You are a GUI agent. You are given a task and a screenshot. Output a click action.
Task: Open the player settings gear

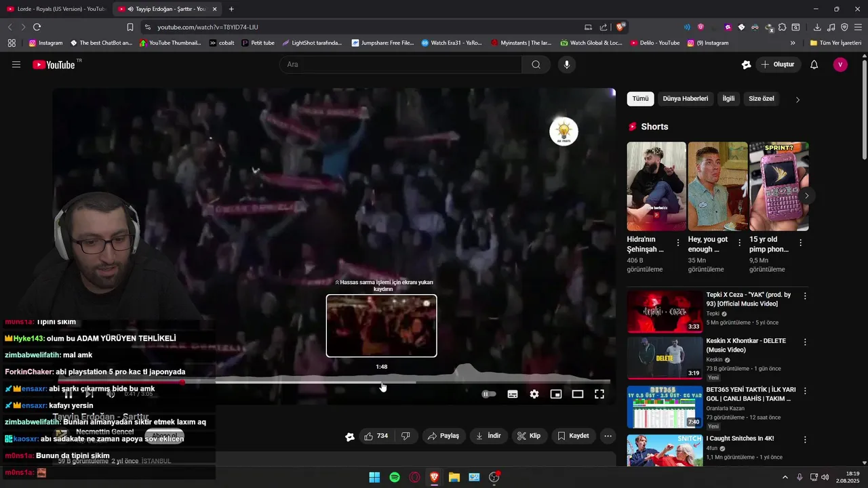point(534,394)
